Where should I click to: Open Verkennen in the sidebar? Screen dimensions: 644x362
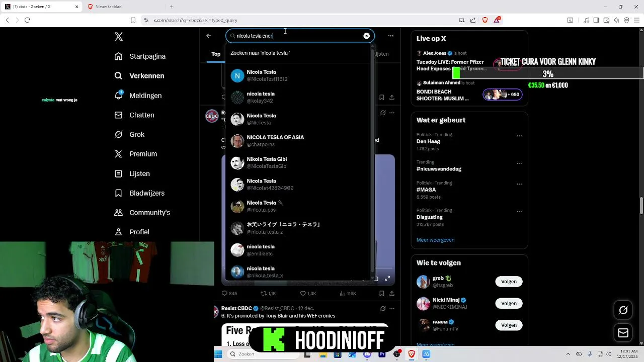139,76
